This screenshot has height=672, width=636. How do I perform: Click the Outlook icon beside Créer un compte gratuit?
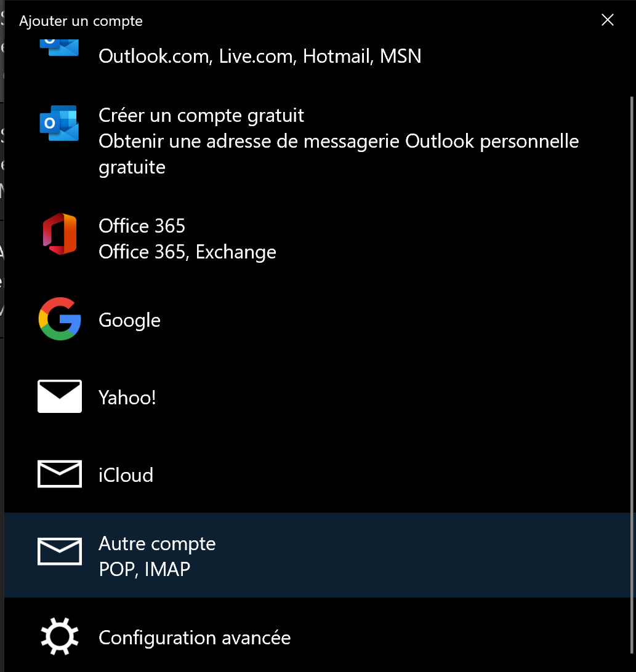coord(59,123)
